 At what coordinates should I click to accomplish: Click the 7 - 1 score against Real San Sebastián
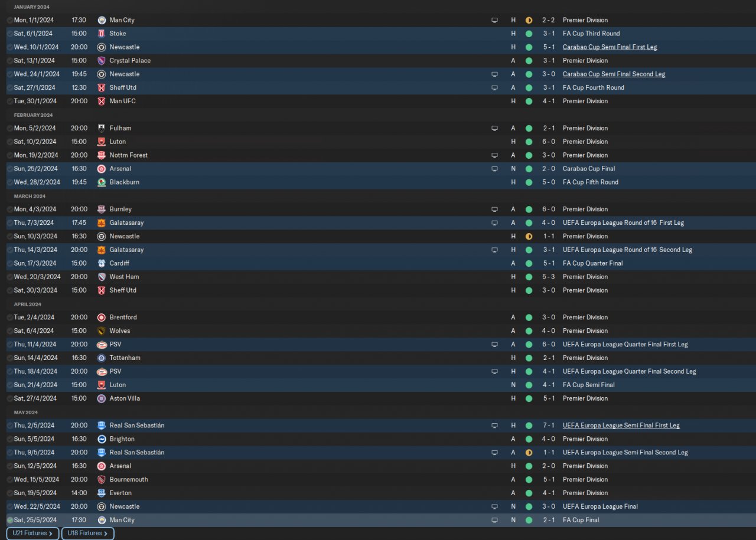549,426
